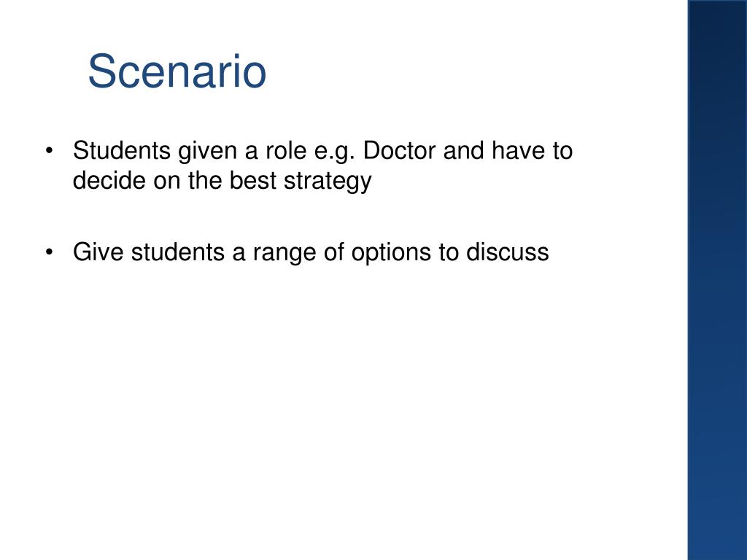
Task: Select the first bullet point marker
Action: tap(49, 151)
